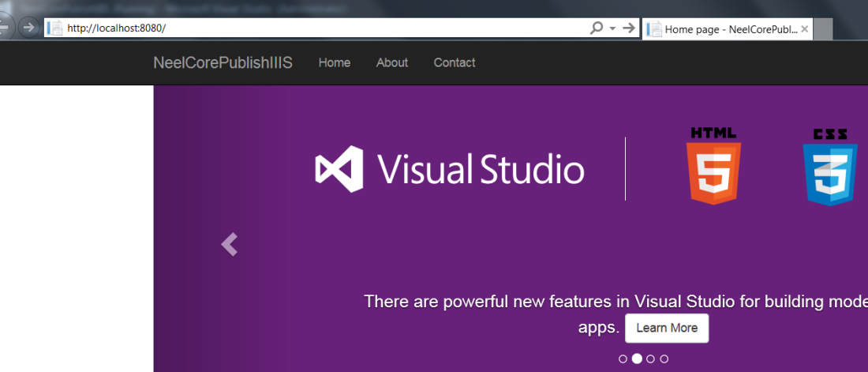Open the About nav menu item
The width and height of the screenshot is (868, 372).
point(392,62)
